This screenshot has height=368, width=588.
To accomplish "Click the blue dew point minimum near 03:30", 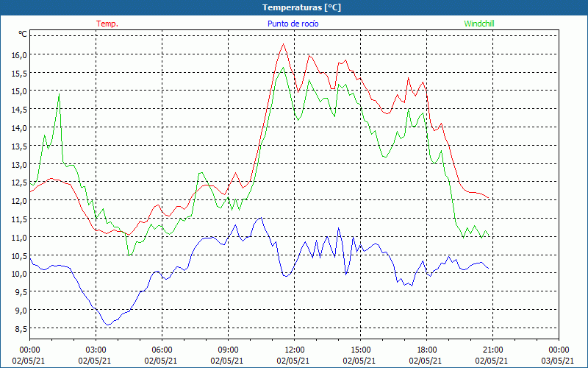I will (108, 325).
